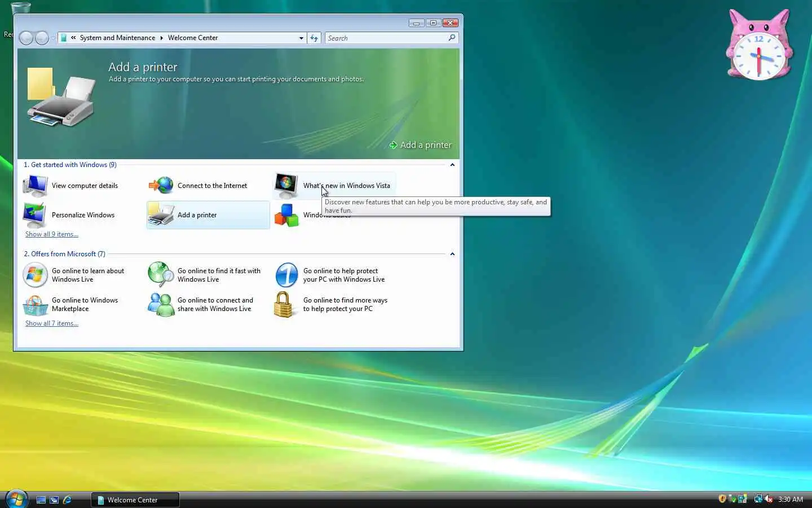Click Show Desktop in Quick Launch
The image size is (812, 508).
click(x=41, y=500)
